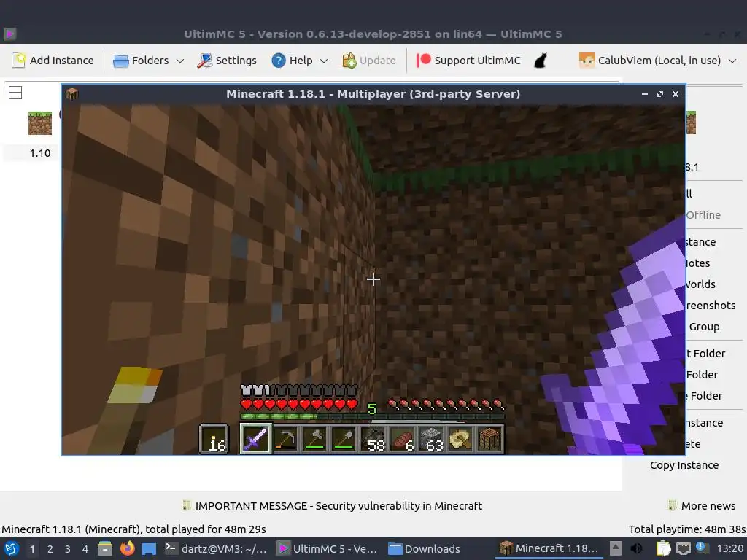Screen dimensions: 747x560
Task: Select the 1.10 instance name label
Action: pos(40,153)
